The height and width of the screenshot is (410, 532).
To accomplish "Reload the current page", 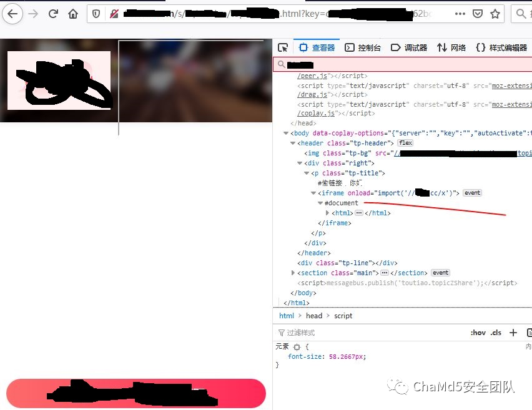I will click(53, 14).
